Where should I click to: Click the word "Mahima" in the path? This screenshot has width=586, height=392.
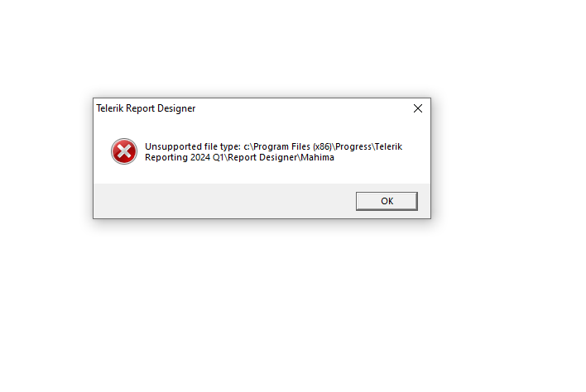tap(317, 157)
